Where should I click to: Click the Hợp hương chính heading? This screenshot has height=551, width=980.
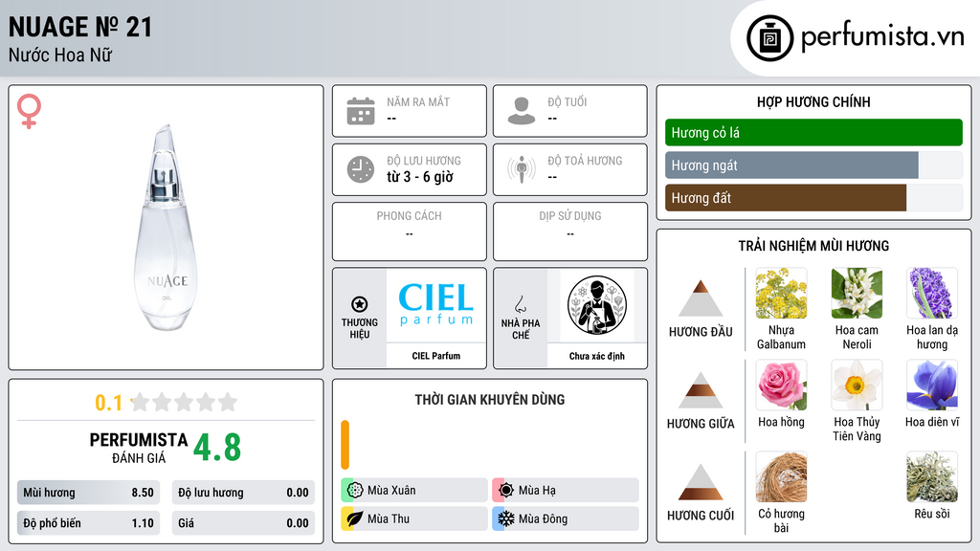[813, 101]
